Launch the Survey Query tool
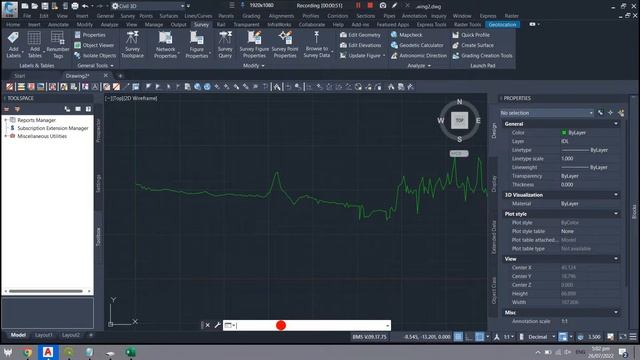The height and width of the screenshot is (360, 640). (225, 44)
